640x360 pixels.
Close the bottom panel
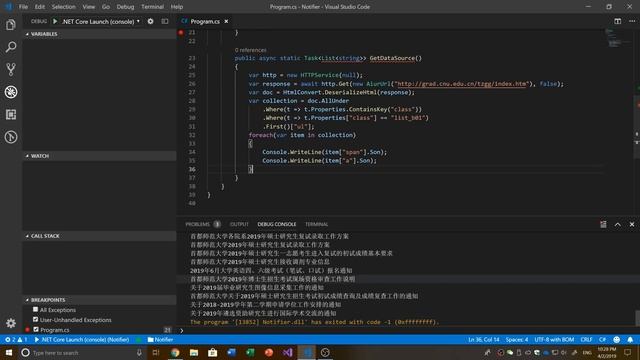(632, 224)
